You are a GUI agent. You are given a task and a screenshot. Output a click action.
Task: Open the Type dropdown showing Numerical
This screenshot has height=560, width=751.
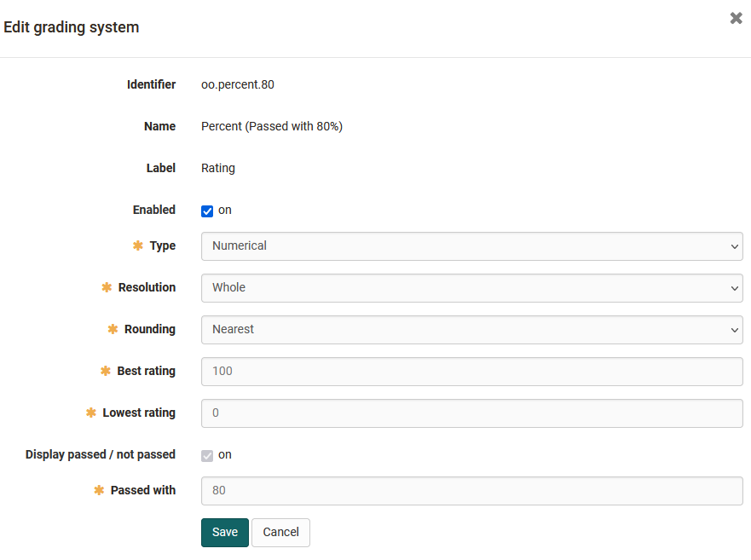[471, 246]
